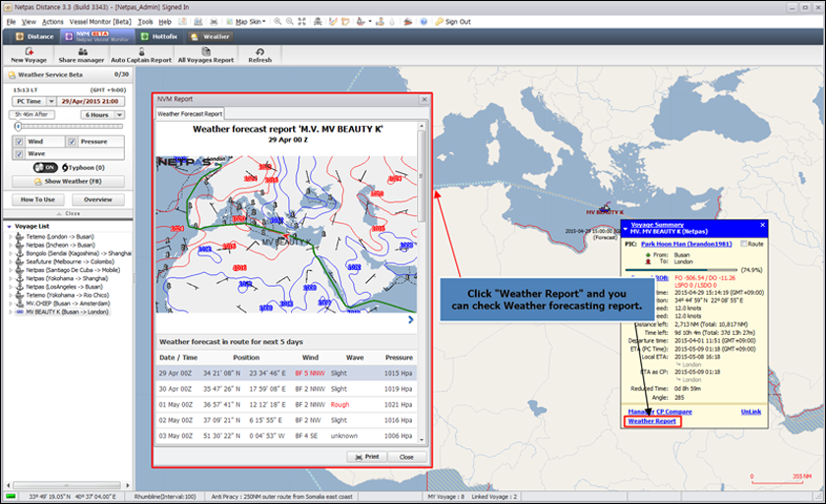Click the fit-to-screen arrows icon
826x504 pixels.
[302, 22]
